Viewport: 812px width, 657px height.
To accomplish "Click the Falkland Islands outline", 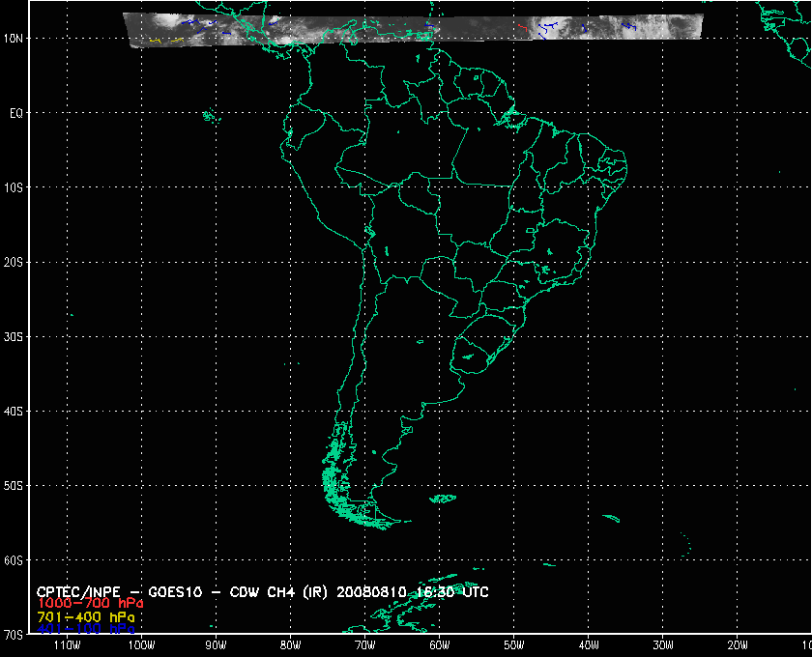I will pyautogui.click(x=443, y=499).
